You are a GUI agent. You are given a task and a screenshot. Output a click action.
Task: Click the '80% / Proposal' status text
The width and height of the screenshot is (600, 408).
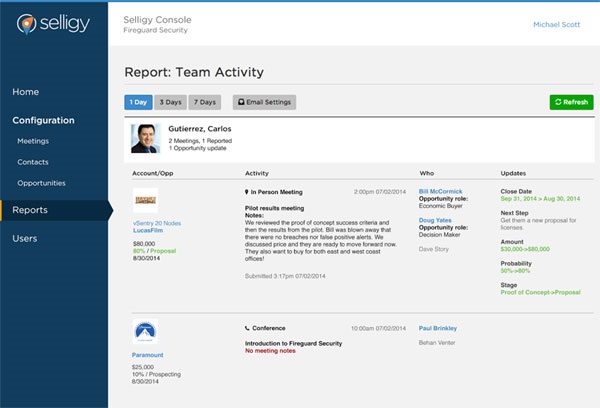[x=154, y=251]
